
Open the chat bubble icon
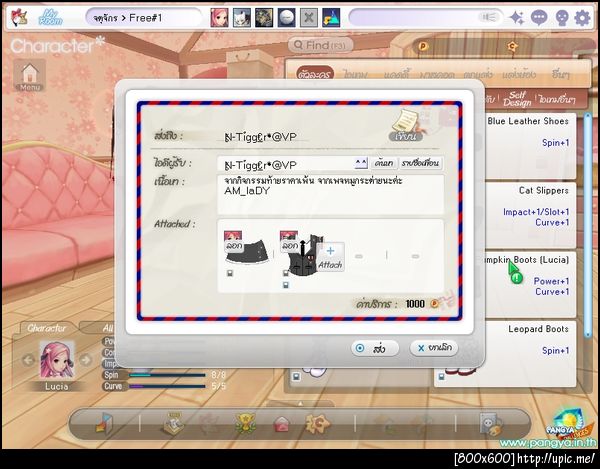(539, 18)
